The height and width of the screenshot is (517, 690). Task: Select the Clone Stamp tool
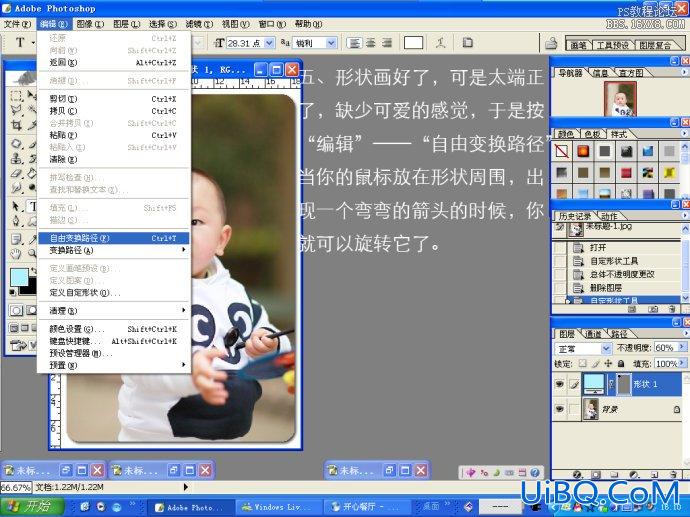(x=16, y=158)
